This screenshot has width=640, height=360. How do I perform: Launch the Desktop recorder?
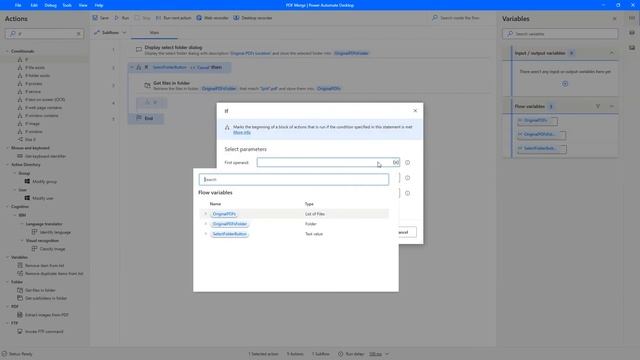pyautogui.click(x=252, y=18)
